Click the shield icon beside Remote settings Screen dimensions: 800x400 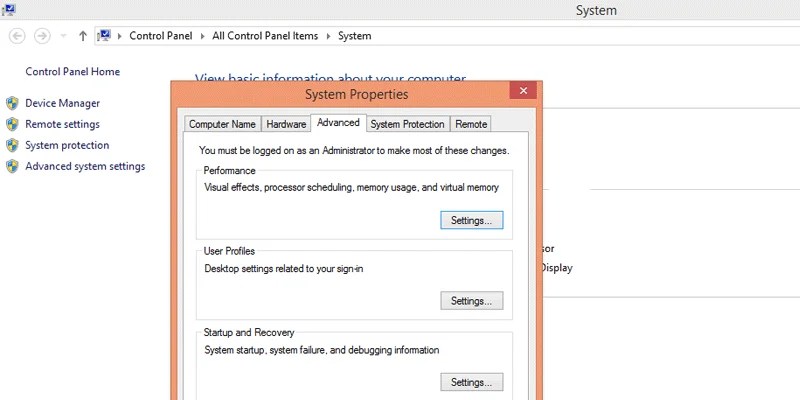point(12,124)
